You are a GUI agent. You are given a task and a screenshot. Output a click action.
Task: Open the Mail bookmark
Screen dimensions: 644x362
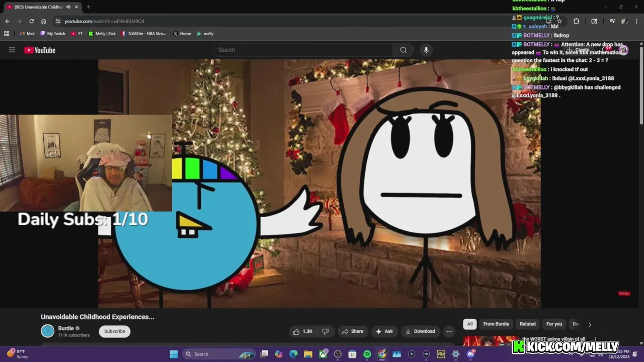tap(27, 34)
